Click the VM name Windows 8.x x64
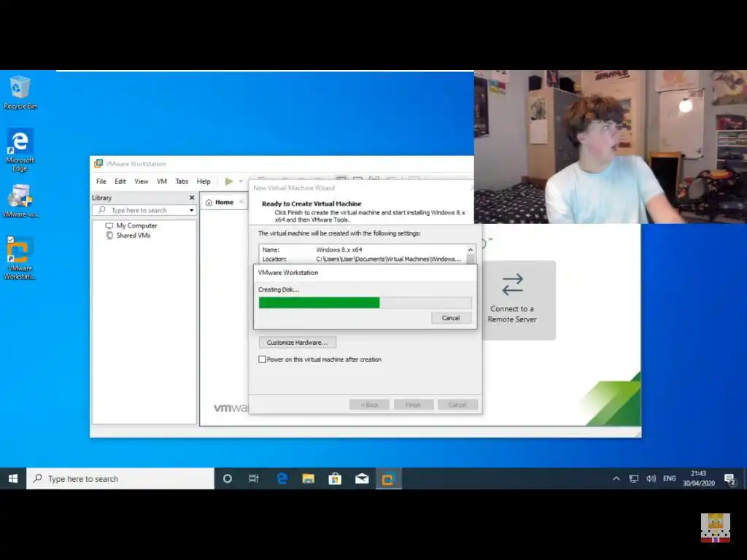Screen dimensions: 747x560 (x=339, y=249)
